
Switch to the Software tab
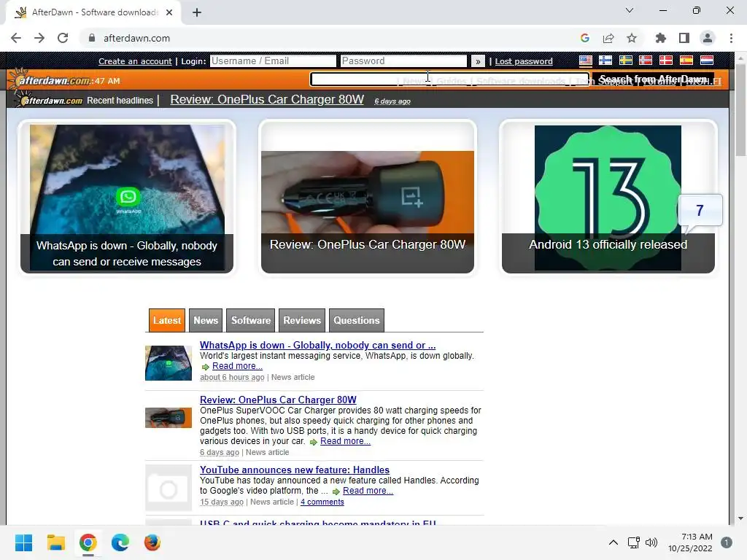click(251, 320)
